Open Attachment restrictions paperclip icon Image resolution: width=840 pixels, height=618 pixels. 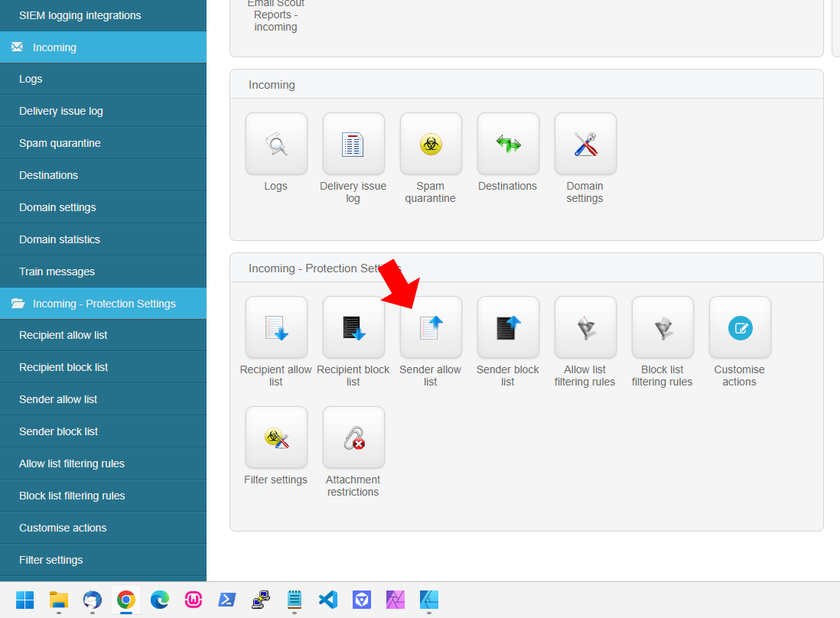click(x=353, y=437)
